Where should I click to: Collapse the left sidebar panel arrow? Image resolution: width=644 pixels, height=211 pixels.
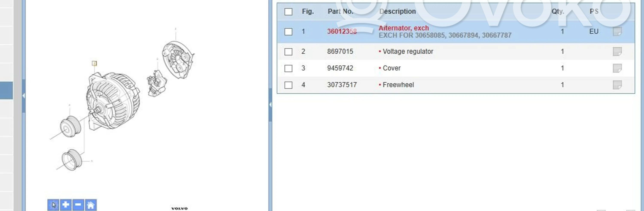23,96
